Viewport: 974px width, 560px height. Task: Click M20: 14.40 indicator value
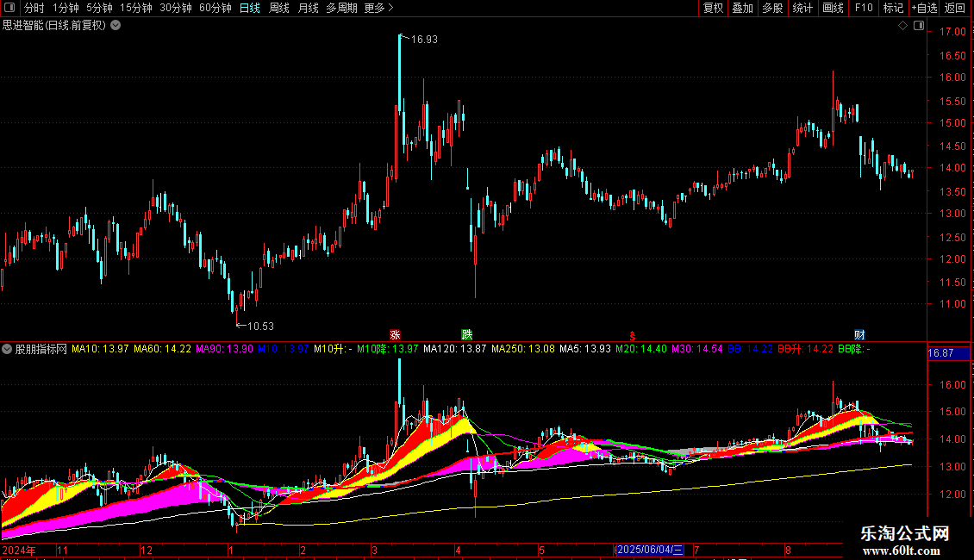641,349
